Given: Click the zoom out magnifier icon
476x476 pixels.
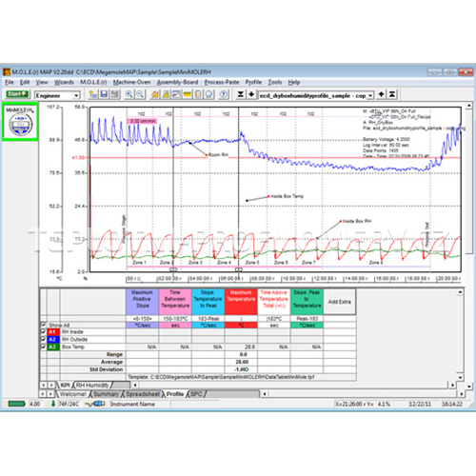Looking at the screenshot, I should coord(140,94).
